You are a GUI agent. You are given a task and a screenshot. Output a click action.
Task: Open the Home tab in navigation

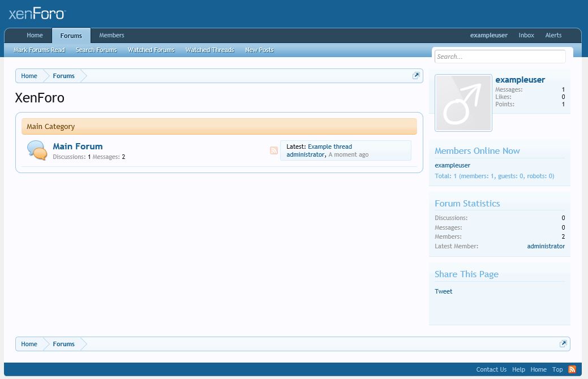point(35,35)
